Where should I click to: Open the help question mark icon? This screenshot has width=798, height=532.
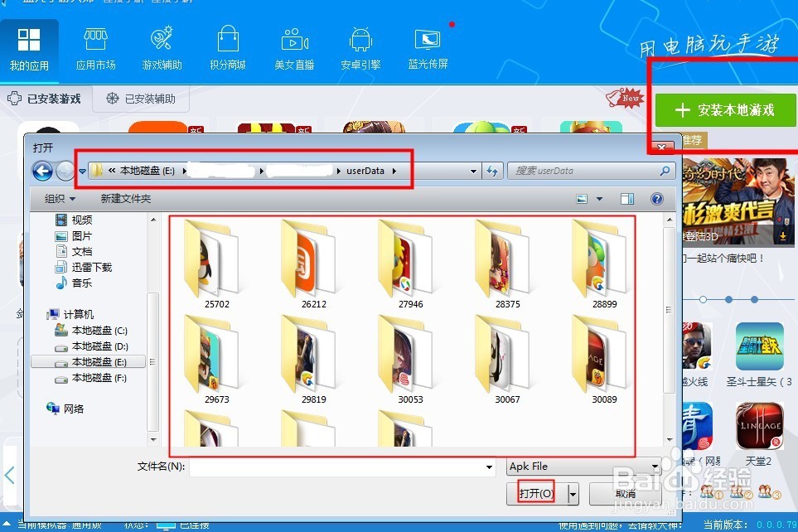657,199
